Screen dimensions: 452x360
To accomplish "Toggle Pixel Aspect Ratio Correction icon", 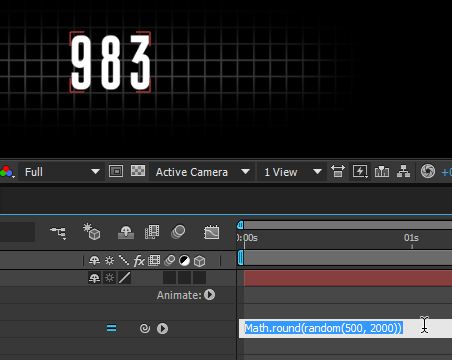I will point(338,172).
